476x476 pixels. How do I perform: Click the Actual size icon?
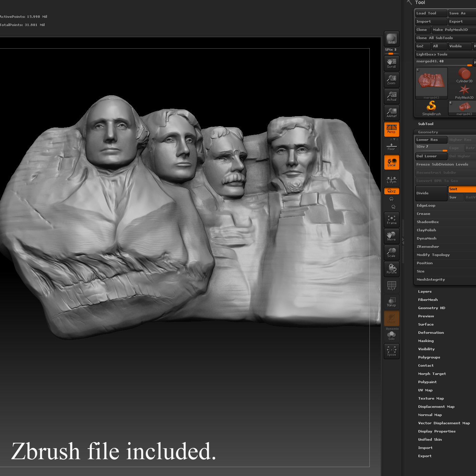click(391, 96)
